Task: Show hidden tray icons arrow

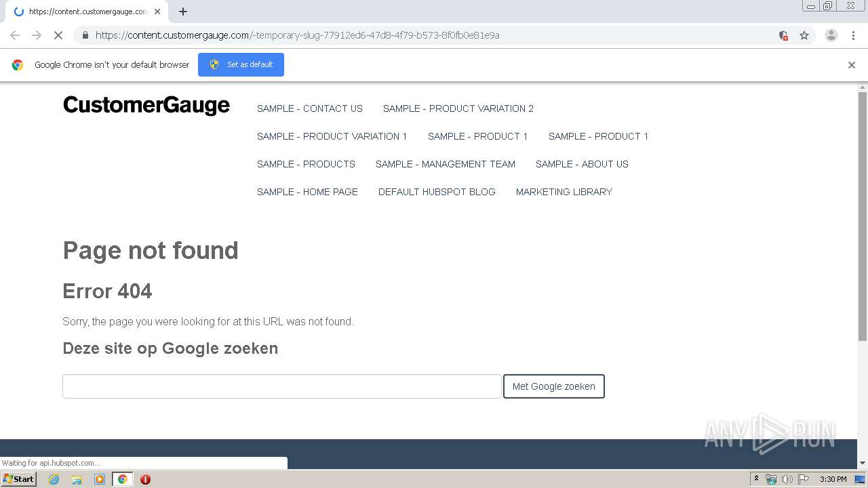Action: 756,479
